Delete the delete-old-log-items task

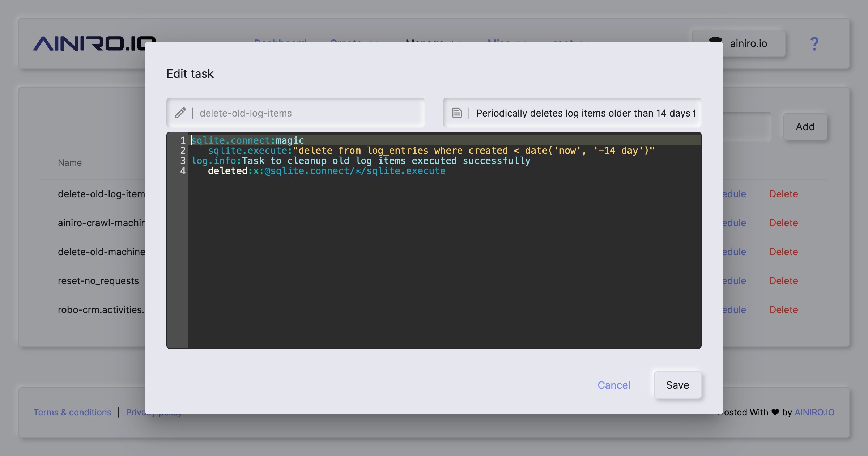[x=783, y=194]
